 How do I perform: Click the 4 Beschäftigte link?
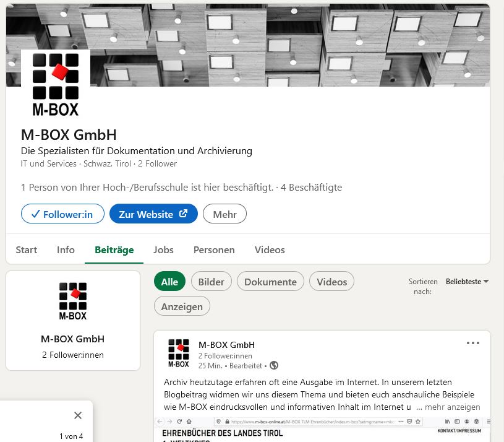point(311,187)
